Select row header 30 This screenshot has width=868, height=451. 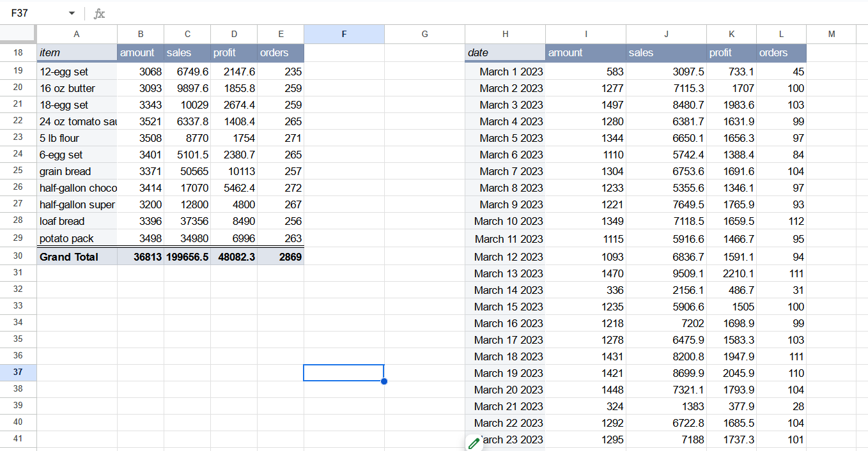(18, 256)
